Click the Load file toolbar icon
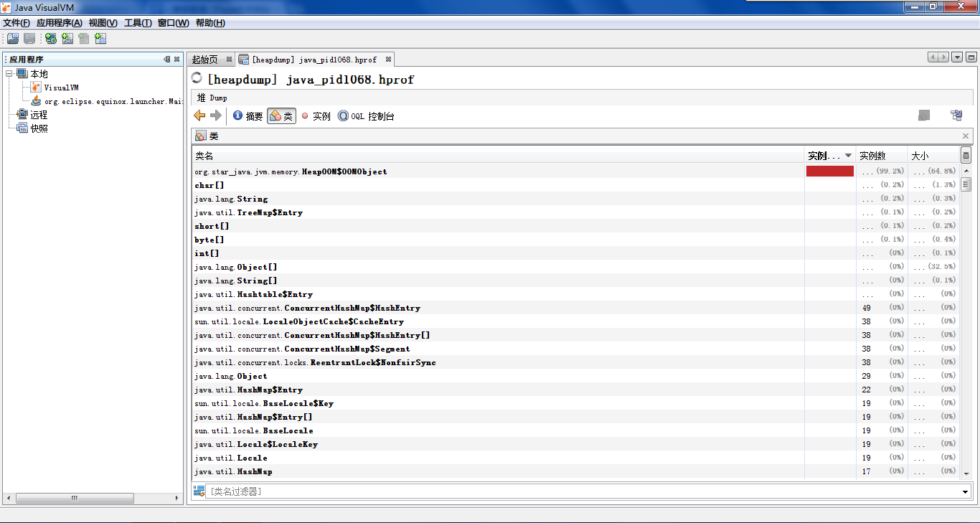Viewport: 980px width, 523px height. [12, 39]
